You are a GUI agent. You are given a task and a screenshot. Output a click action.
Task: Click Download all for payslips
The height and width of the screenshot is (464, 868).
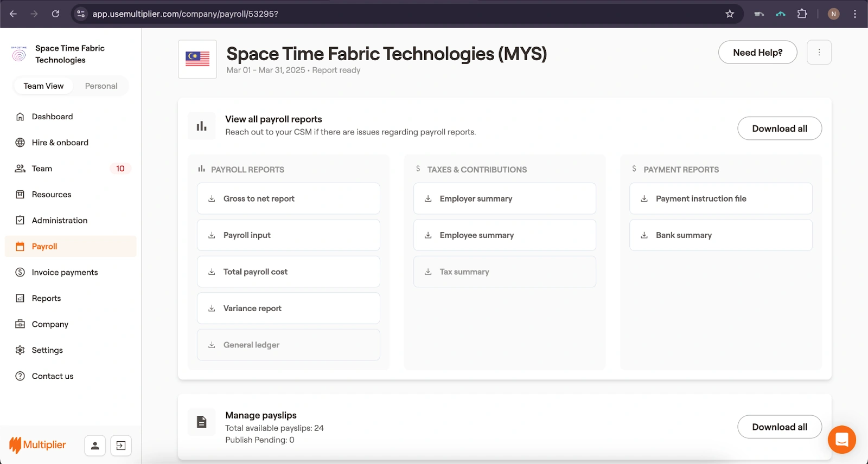coord(780,427)
